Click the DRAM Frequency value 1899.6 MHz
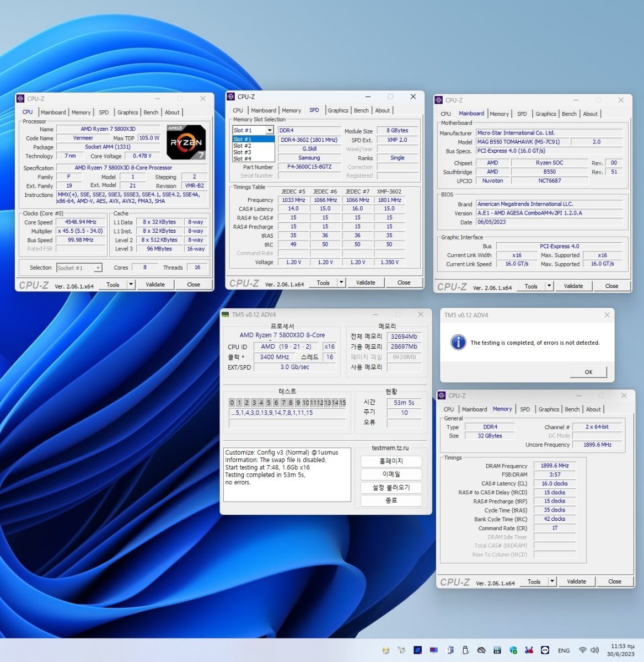 tap(555, 466)
